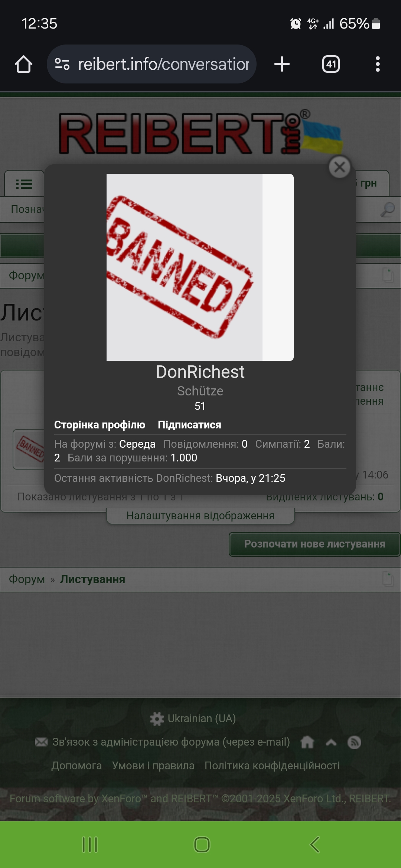Open DonRichest's Сторінка профілю link
This screenshot has height=868, width=401.
[x=100, y=425]
